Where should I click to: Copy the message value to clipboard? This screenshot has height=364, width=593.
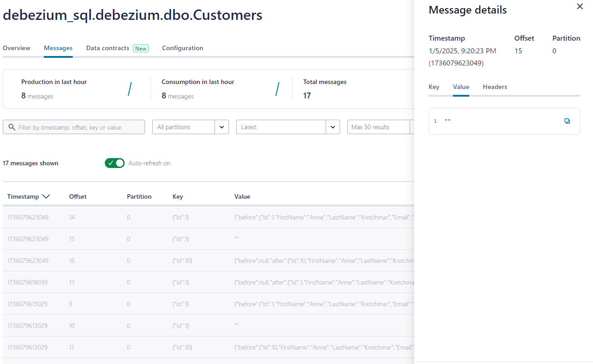567,121
